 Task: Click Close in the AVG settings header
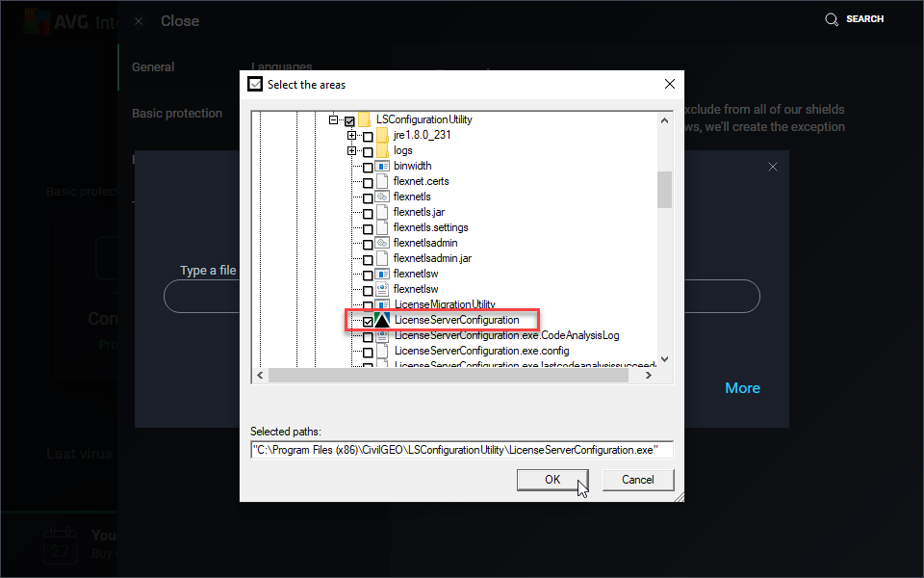(x=180, y=21)
